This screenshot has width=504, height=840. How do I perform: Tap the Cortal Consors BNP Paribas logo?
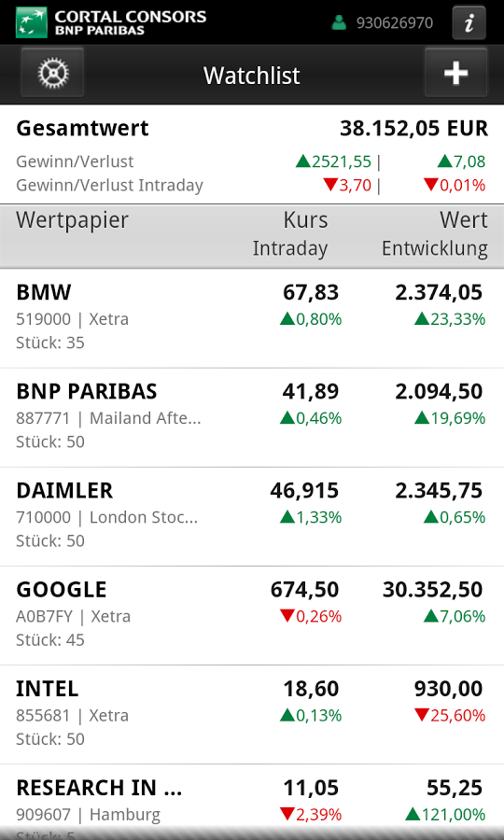[x=111, y=22]
